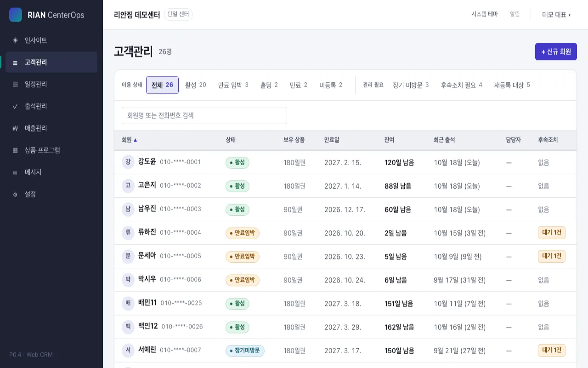Image resolution: width=588 pixels, height=368 pixels.
Task: Open the 인사이트 sidebar icon
Action: tap(15, 40)
